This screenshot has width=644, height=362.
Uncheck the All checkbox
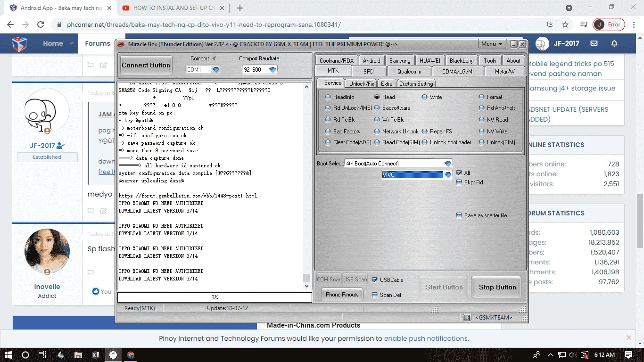point(459,173)
